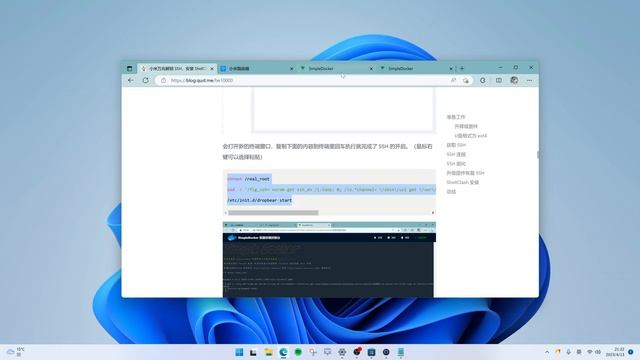
Task: Jump to last table of contents entry
Action: (x=451, y=191)
